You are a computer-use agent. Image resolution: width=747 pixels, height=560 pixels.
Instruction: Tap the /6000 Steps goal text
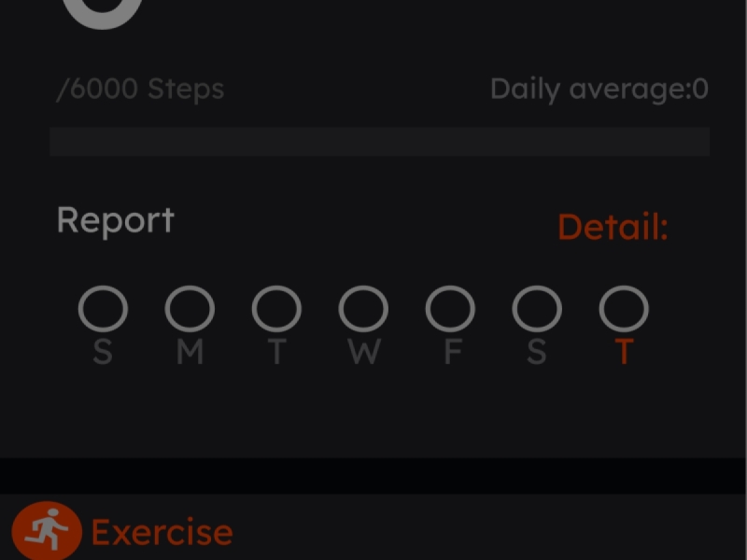pyautogui.click(x=140, y=90)
